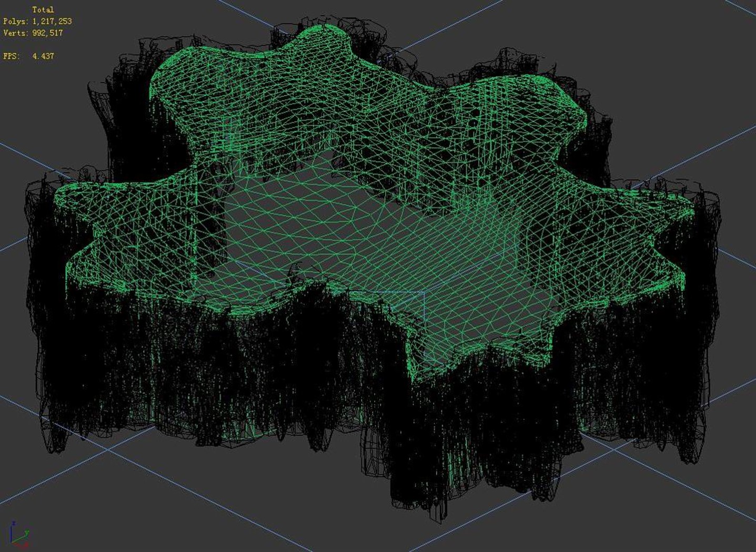
Task: Click the frame rate value 4.437
Action: tap(43, 56)
